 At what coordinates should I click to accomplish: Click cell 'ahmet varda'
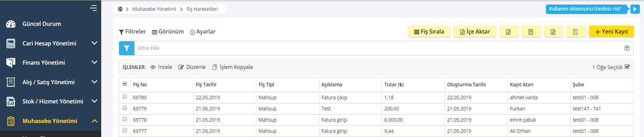(x=524, y=98)
